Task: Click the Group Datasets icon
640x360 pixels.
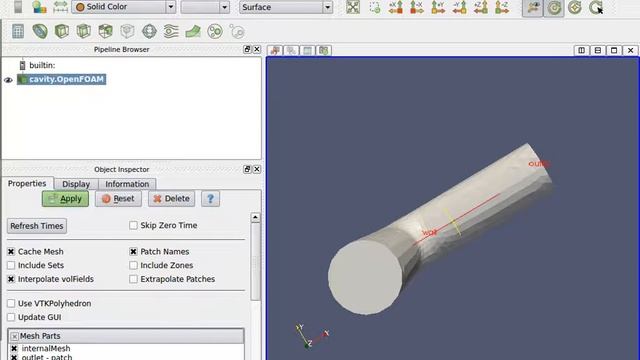Action: (x=215, y=31)
